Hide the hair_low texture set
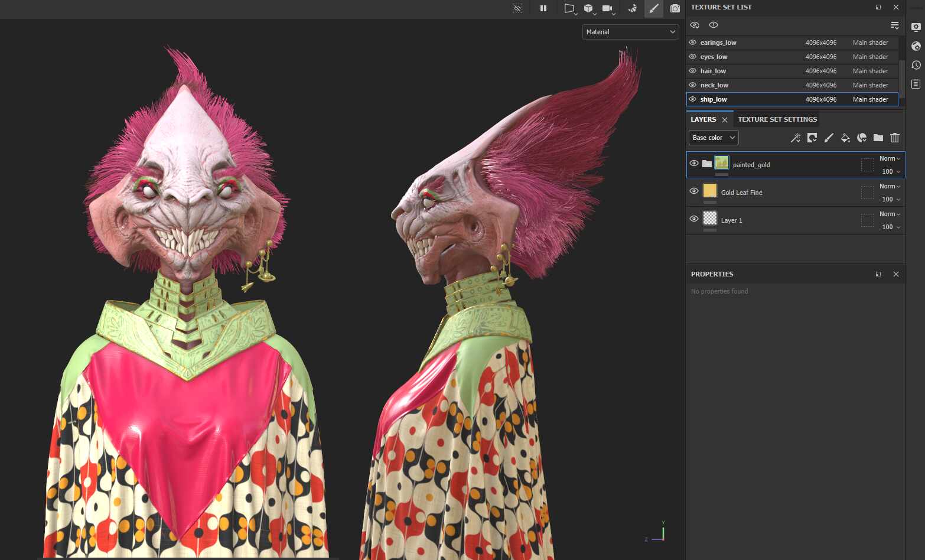Image resolution: width=925 pixels, height=560 pixels. point(693,71)
